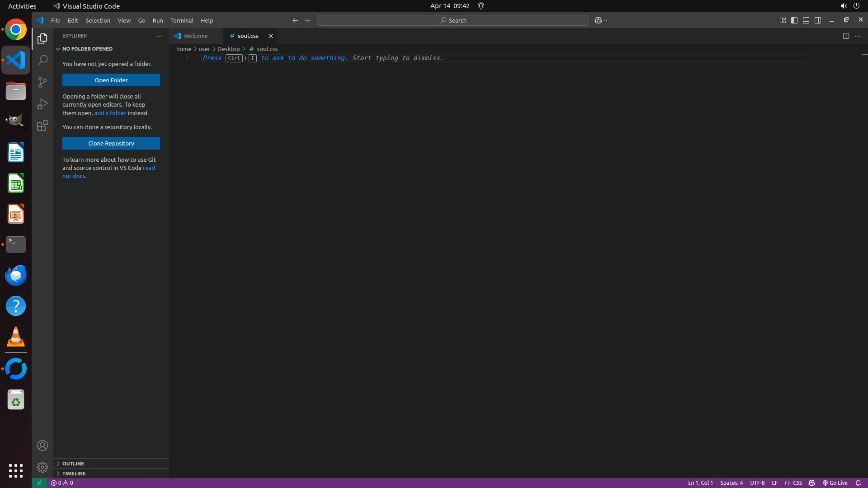Collapse the NO FOLDER OPENED section
Screen dimensions: 868x488
[x=87, y=49]
